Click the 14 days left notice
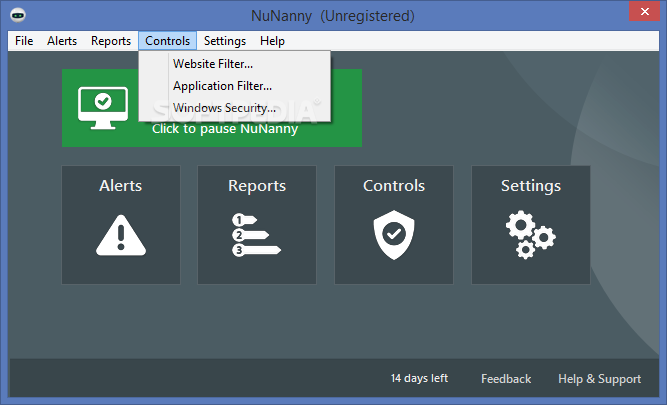This screenshot has height=405, width=667. pos(419,378)
